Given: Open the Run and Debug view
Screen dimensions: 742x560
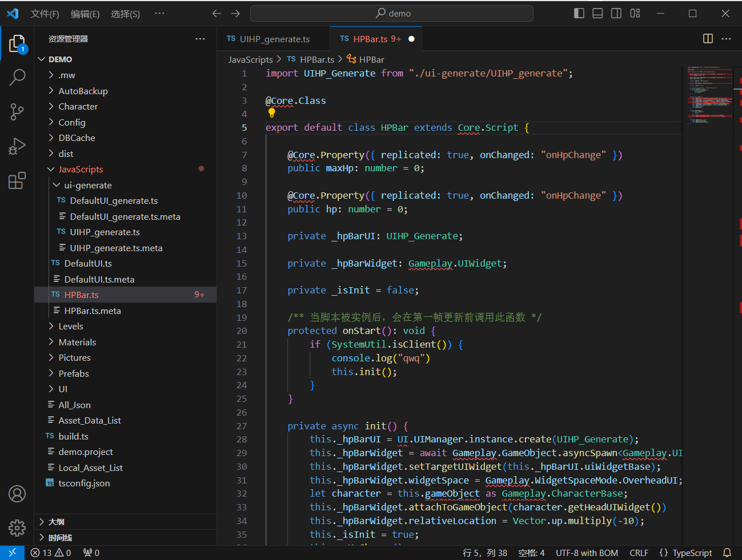Looking at the screenshot, I should (x=17, y=146).
